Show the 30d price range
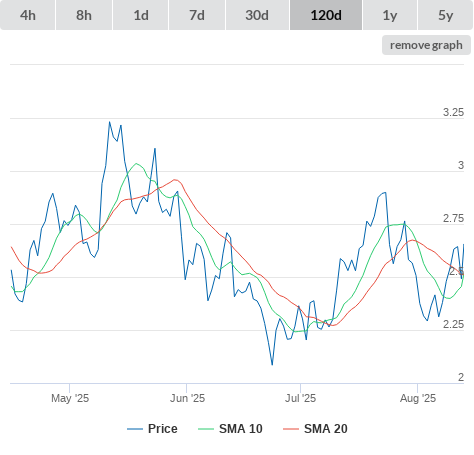This screenshot has width=474, height=455. tap(257, 15)
